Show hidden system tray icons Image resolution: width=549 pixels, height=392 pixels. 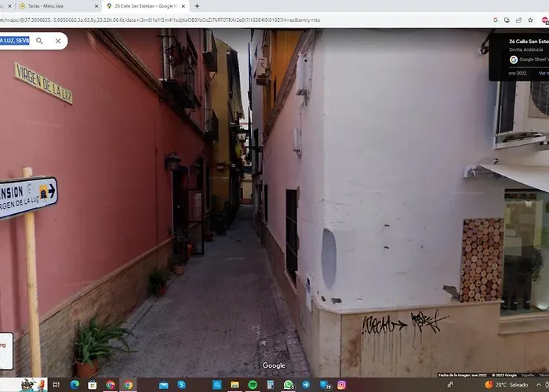click(x=539, y=385)
